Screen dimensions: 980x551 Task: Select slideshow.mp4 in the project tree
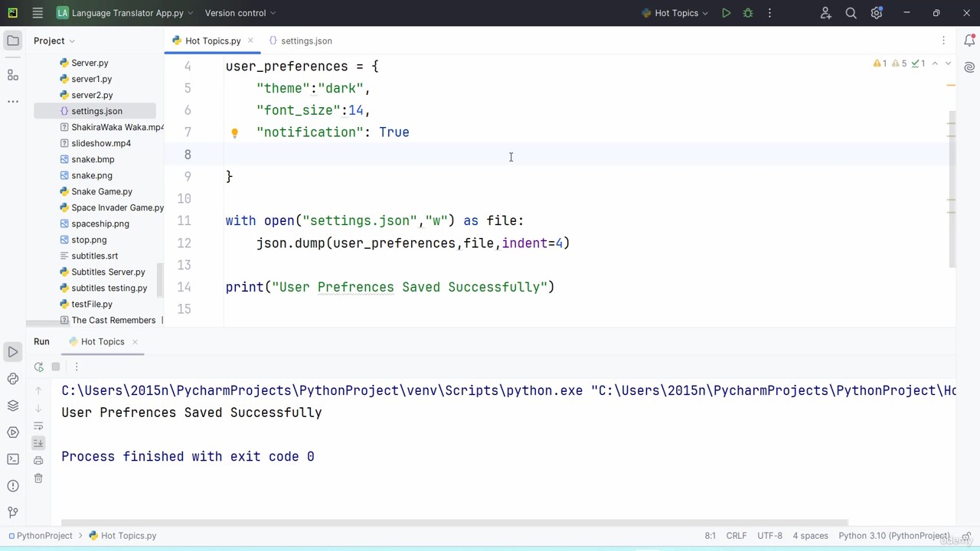[x=101, y=143]
